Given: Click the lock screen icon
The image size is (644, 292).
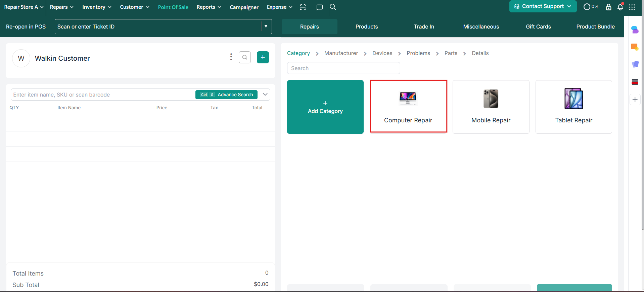Looking at the screenshot, I should [x=608, y=7].
